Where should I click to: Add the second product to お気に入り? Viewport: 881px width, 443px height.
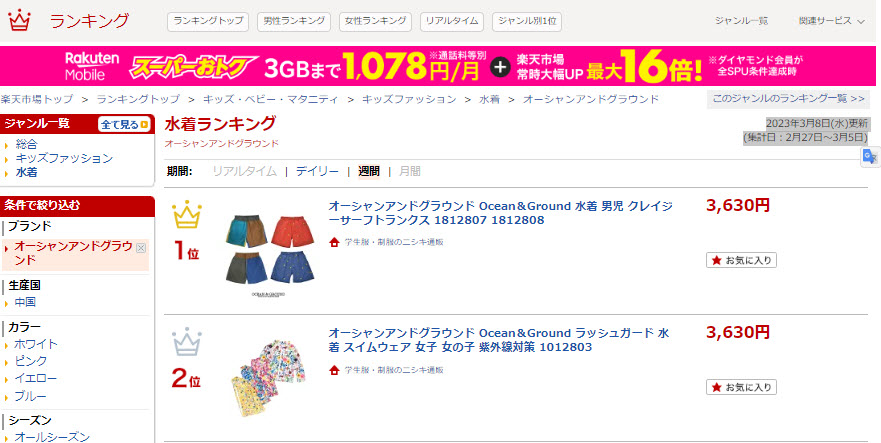pos(741,387)
